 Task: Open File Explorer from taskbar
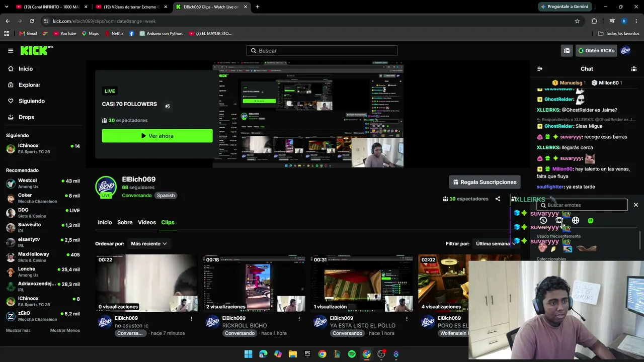point(293,354)
